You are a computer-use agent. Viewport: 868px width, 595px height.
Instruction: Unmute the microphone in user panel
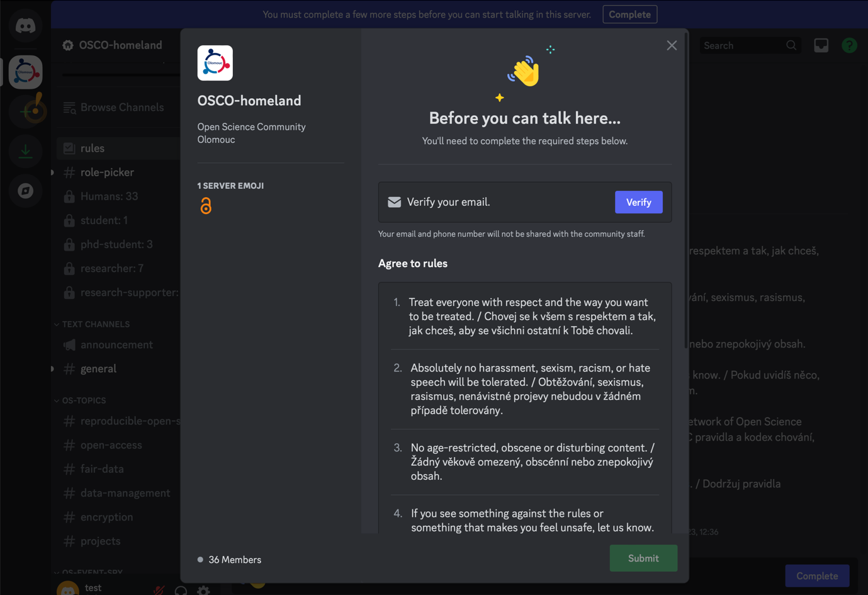[x=159, y=590]
